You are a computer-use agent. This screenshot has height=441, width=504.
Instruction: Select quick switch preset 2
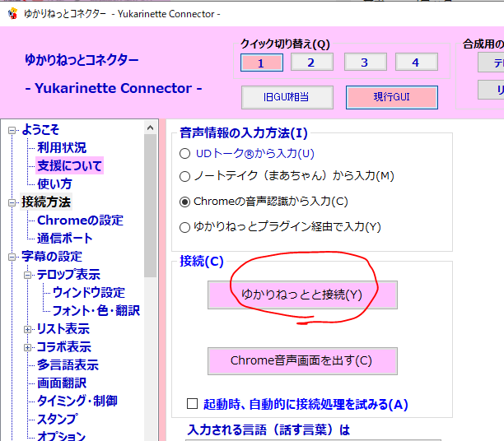coord(312,62)
